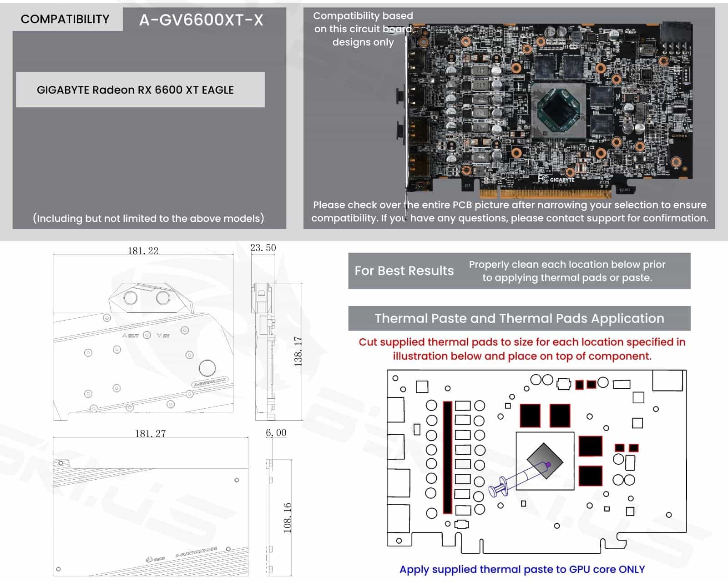Click 'Apply supplied thermal paste to GPU core ONLY'

tap(522, 569)
